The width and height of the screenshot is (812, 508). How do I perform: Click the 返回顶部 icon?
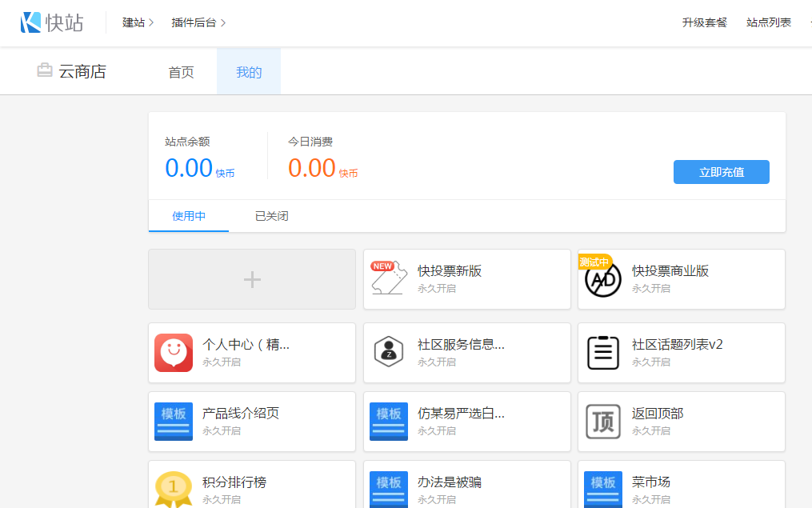coord(603,422)
